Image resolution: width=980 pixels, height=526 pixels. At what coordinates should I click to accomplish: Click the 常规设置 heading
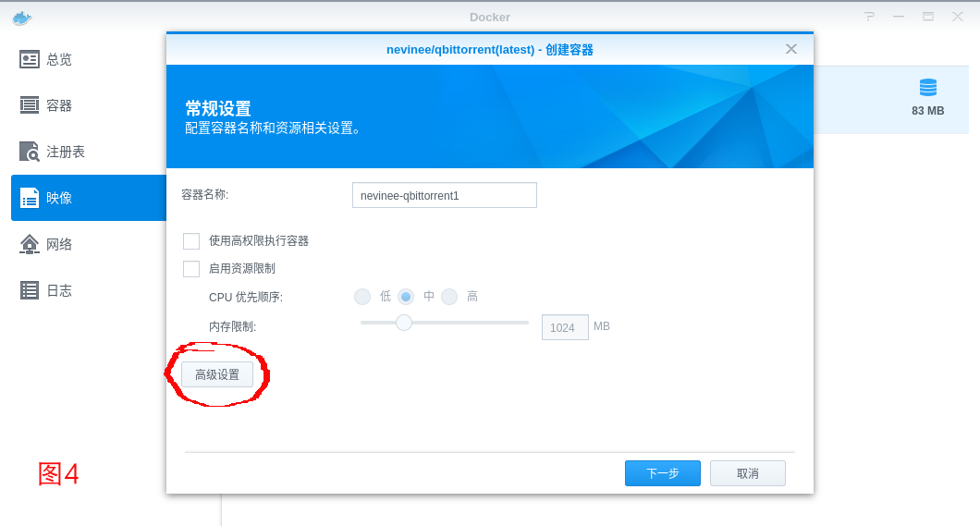tap(218, 109)
